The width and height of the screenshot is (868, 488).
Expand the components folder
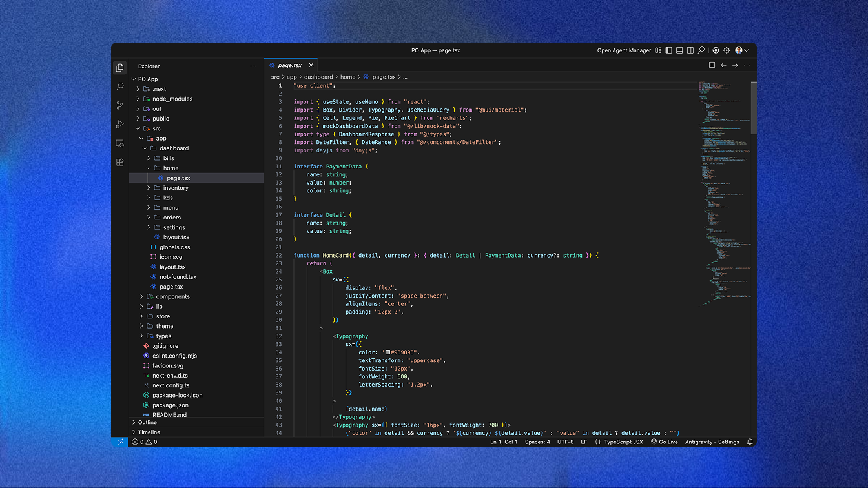[196, 296]
